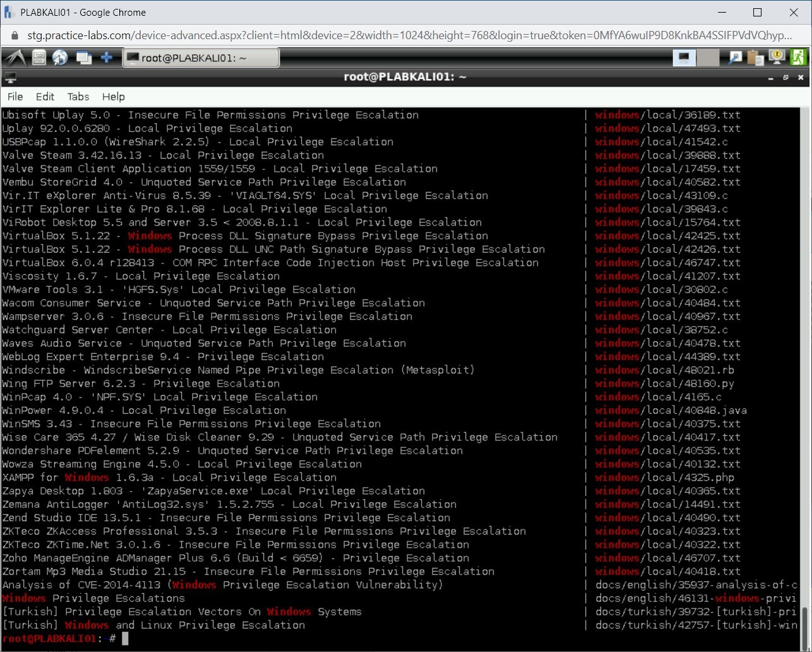
Task: Open the clipboard manager tray icon
Action: tap(755, 58)
